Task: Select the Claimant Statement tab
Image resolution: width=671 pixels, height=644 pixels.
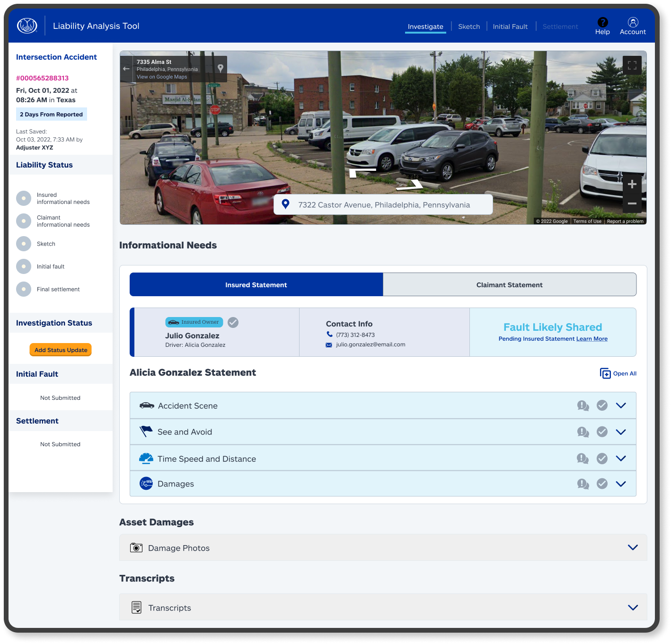Action: pyautogui.click(x=510, y=285)
